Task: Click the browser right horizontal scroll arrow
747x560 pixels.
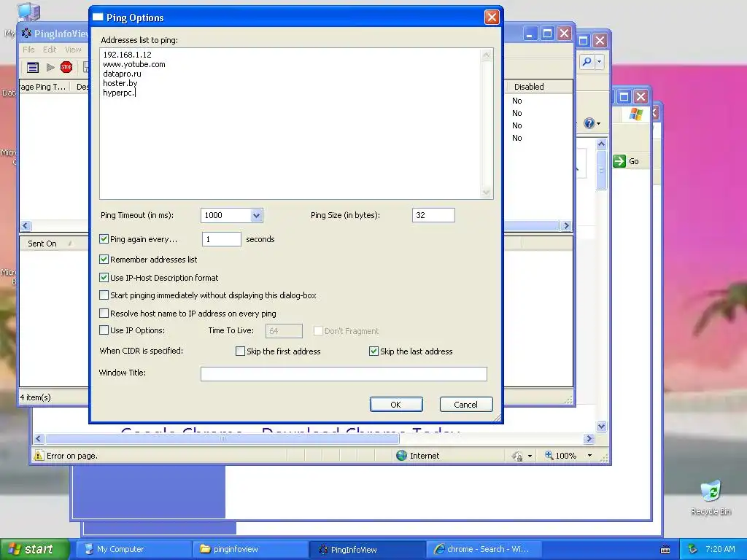Action: tap(589, 438)
